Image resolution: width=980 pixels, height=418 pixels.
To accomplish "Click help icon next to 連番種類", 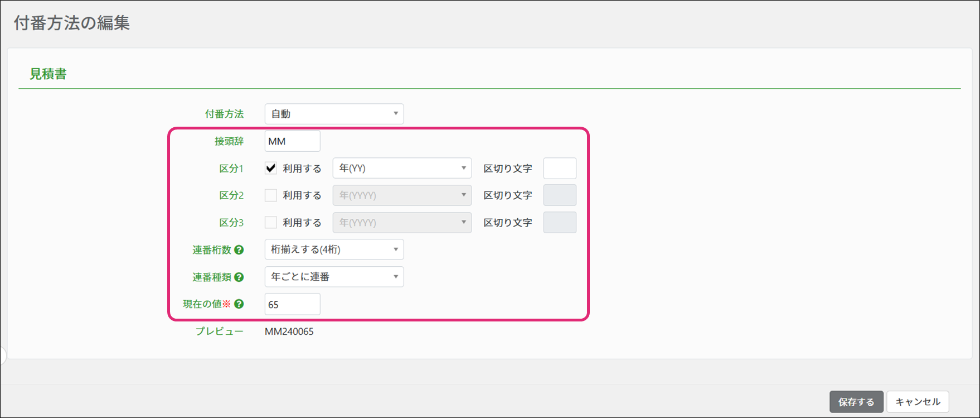I will (x=239, y=277).
